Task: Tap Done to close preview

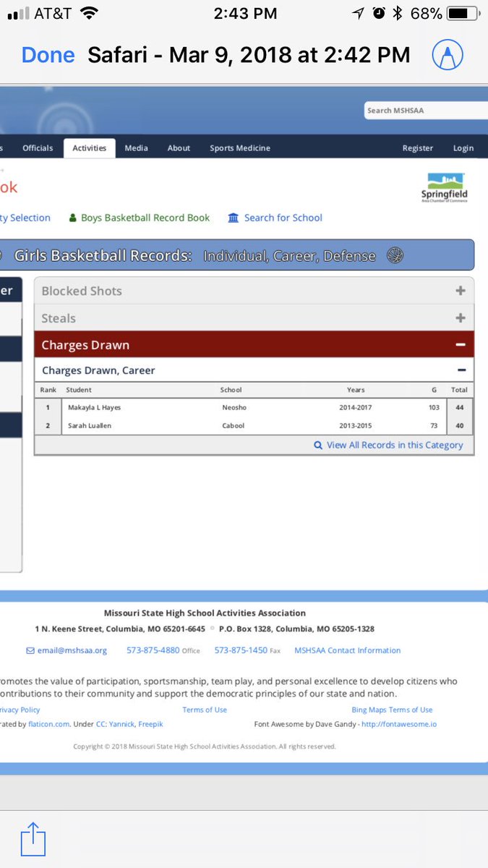Action: [48, 55]
